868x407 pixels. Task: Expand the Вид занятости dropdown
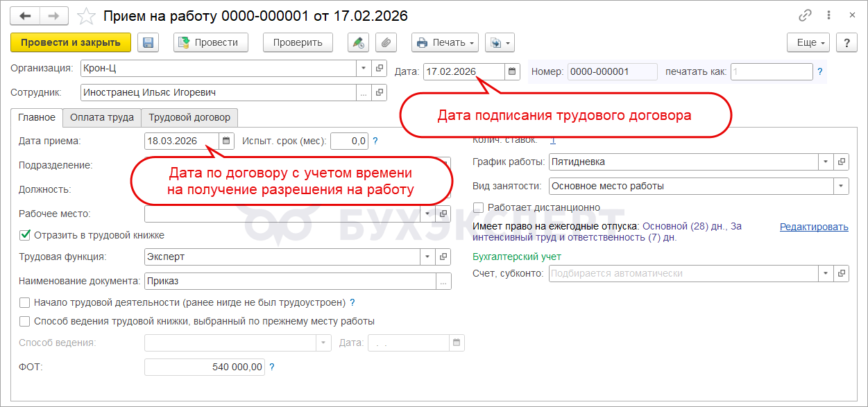coord(842,186)
